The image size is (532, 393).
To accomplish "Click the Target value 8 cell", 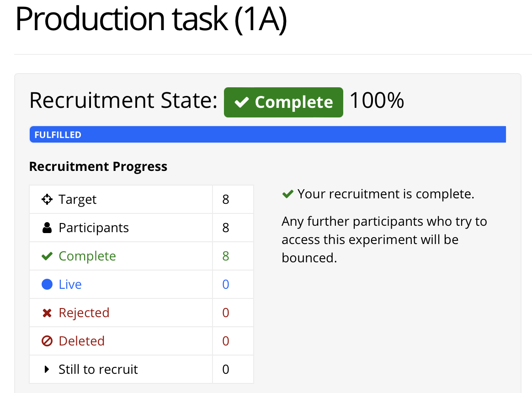I will (233, 200).
